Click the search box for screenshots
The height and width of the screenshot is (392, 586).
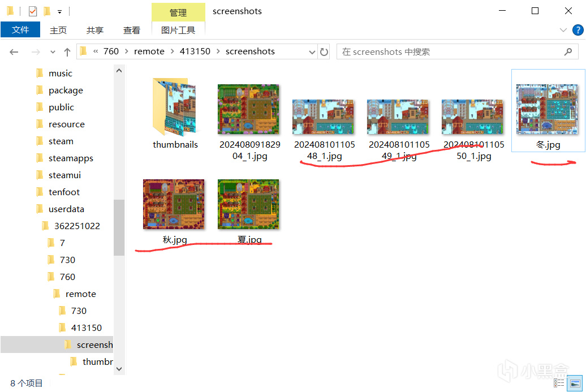(x=458, y=51)
